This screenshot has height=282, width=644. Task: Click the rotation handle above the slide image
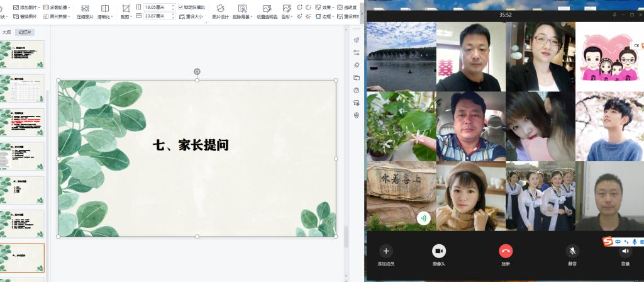197,72
